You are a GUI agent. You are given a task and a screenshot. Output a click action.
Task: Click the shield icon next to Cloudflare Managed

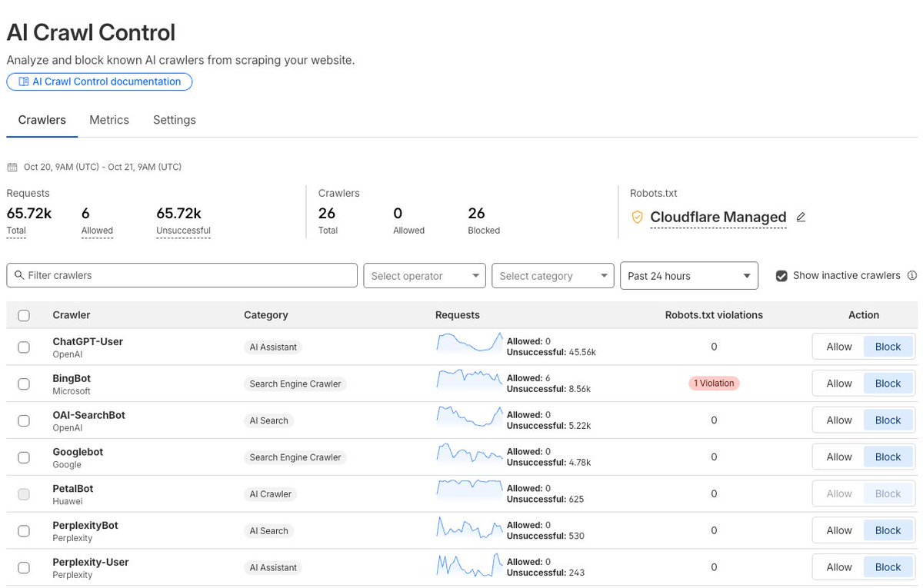(637, 218)
